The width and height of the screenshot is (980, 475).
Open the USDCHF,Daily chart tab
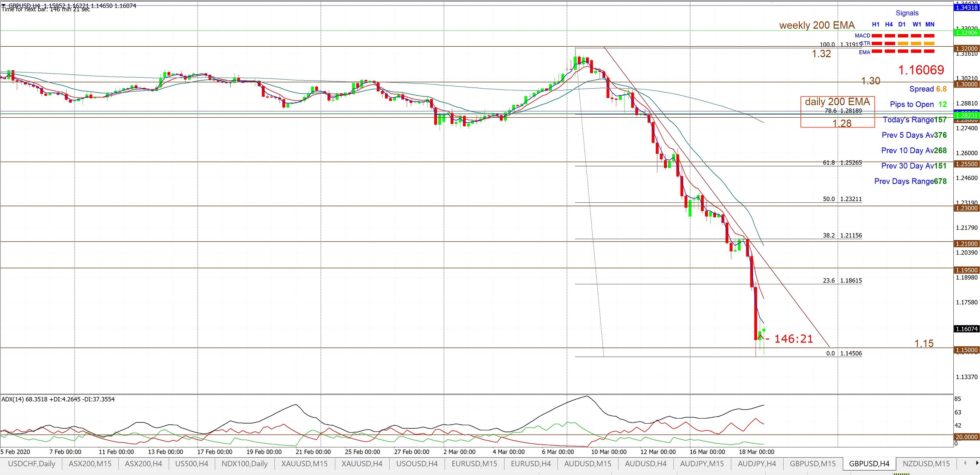(32, 464)
